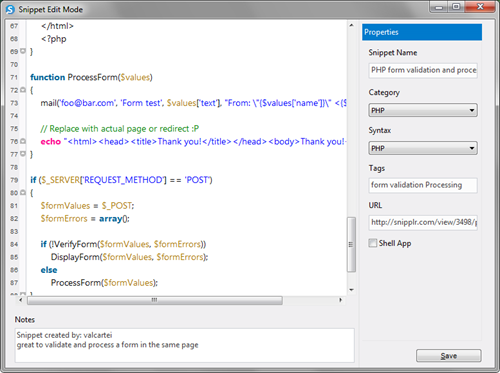Click the vertical scrollbar down arrow
Viewport: 500px width, 373px height.
tap(351, 290)
